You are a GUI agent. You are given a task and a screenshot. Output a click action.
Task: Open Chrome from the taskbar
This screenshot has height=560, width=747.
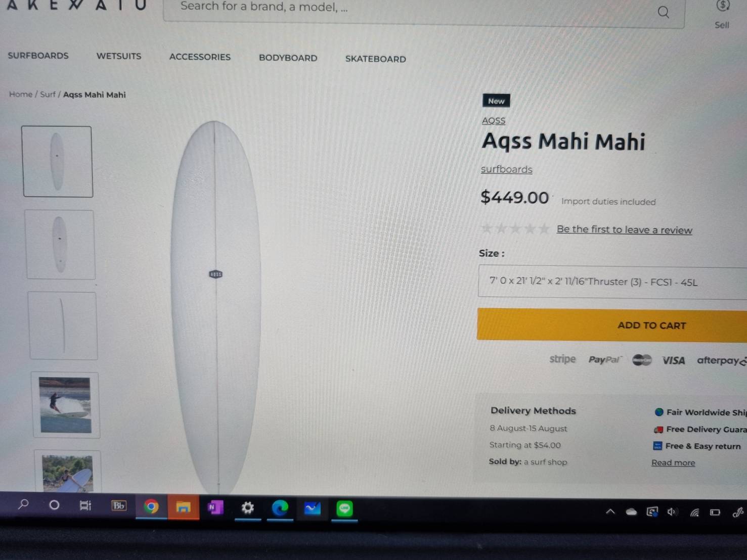pos(151,506)
